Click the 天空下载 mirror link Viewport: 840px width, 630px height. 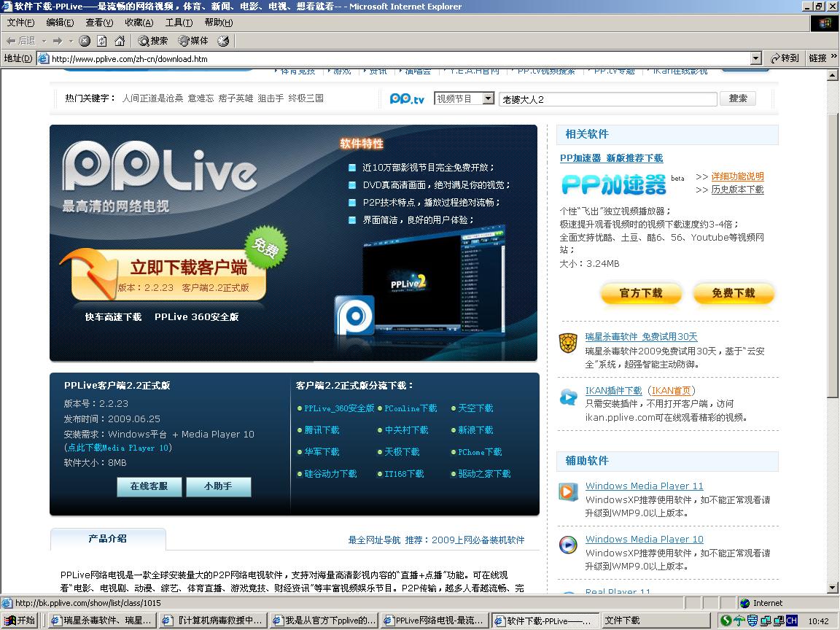point(475,408)
